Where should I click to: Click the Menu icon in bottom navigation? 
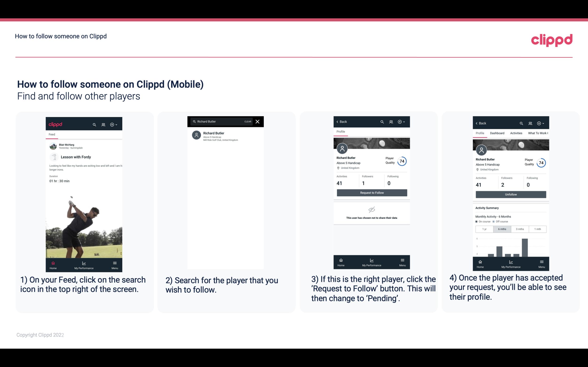(115, 263)
